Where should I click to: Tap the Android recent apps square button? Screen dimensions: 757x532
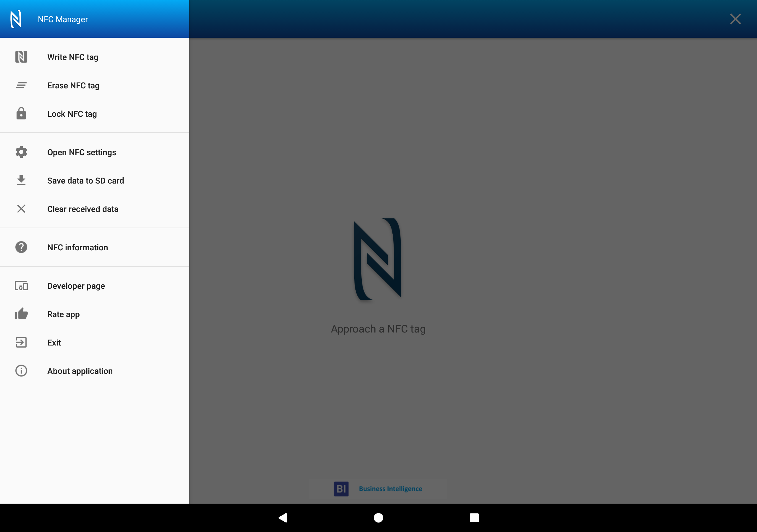point(474,518)
